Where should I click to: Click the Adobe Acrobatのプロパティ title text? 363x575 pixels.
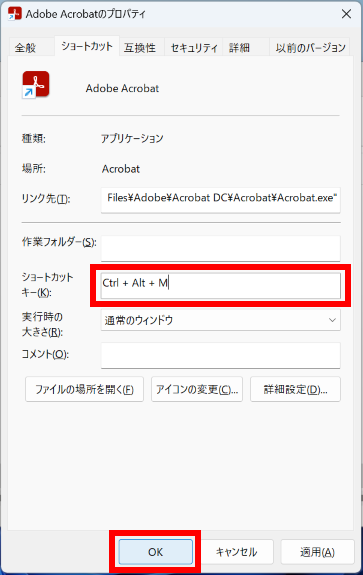click(x=86, y=14)
